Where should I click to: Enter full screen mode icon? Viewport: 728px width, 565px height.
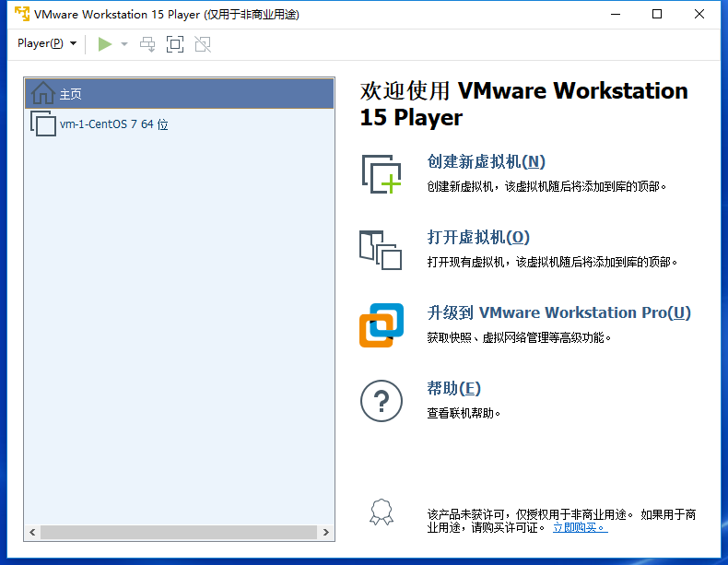175,44
